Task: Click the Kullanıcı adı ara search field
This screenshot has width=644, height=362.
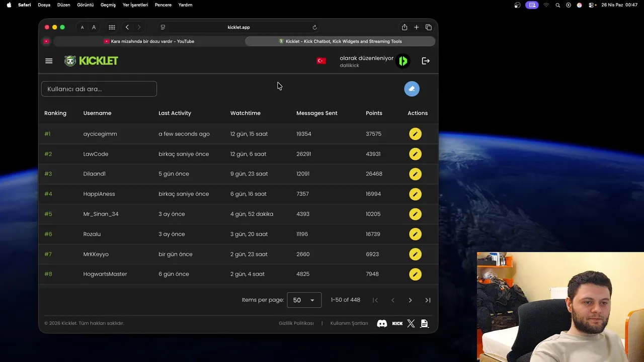Action: click(99, 89)
